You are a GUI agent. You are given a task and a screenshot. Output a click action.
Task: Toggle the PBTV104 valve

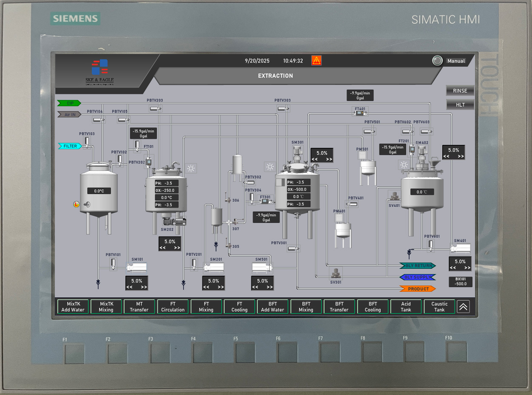coord(99,120)
